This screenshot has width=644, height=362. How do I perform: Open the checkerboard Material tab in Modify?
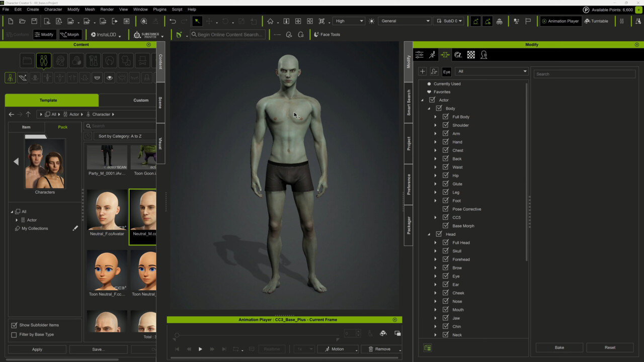471,55
